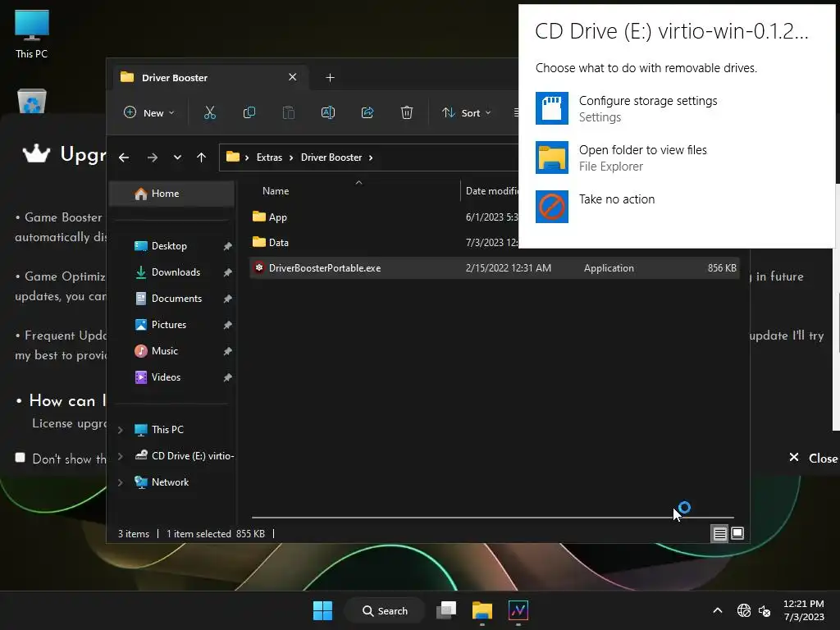
Task: Select Home in the navigation pane
Action: 171,194
